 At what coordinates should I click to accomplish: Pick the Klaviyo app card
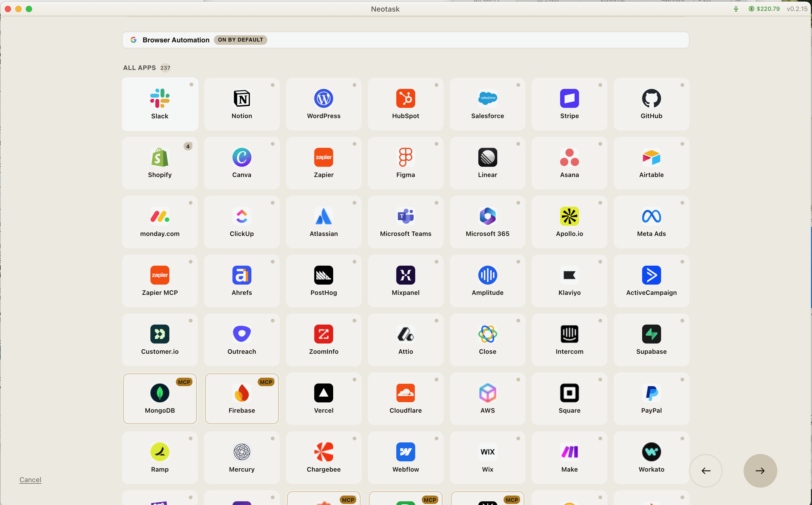569,281
